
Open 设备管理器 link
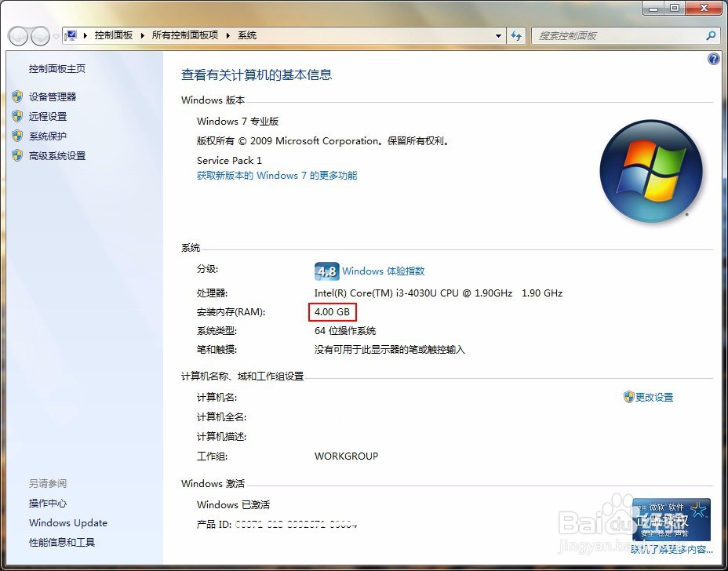click(53, 96)
